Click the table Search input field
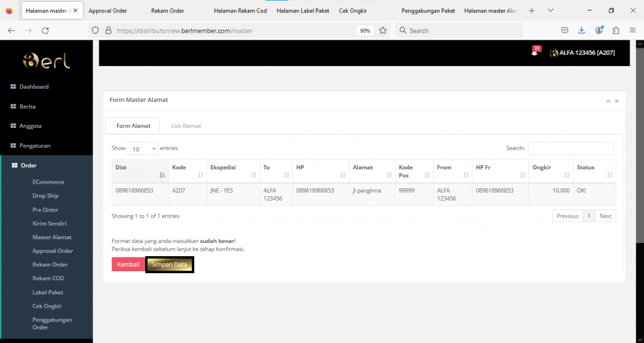 [570, 149]
